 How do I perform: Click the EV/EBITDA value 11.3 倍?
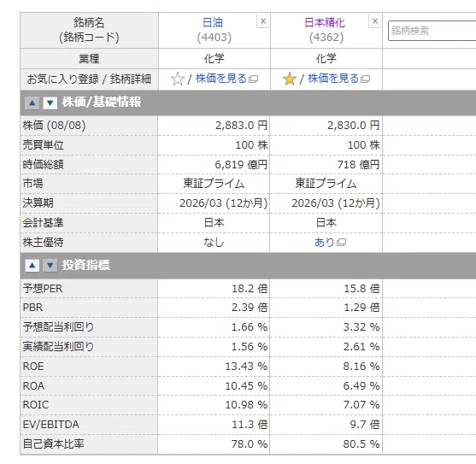coord(250,424)
